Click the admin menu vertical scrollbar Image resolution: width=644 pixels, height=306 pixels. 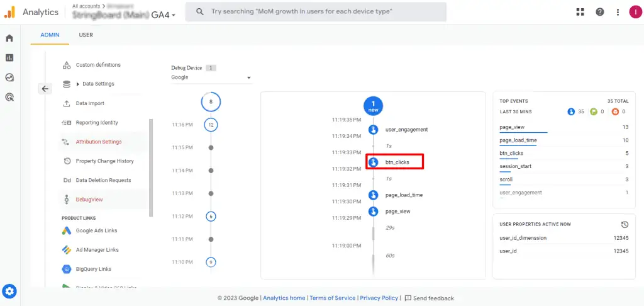pyautogui.click(x=151, y=167)
